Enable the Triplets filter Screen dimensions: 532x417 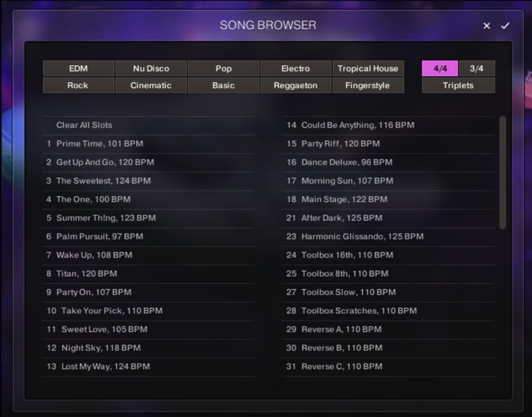[459, 86]
